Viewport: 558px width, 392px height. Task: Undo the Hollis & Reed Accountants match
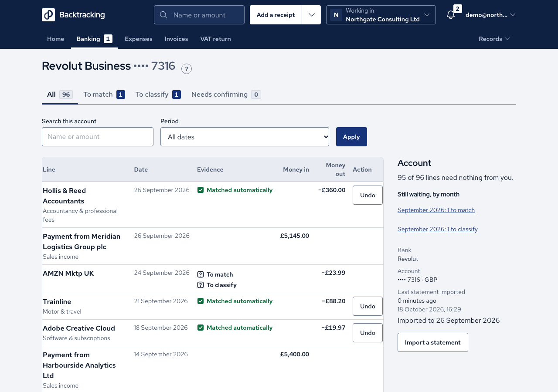pos(367,195)
